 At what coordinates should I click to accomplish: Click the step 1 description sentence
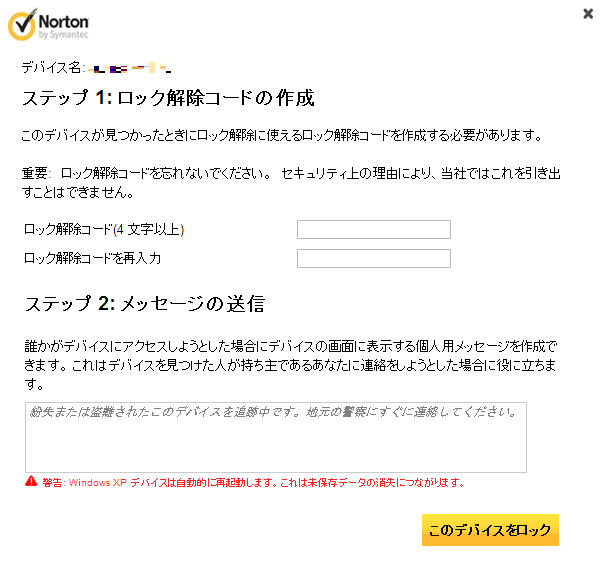[281, 135]
